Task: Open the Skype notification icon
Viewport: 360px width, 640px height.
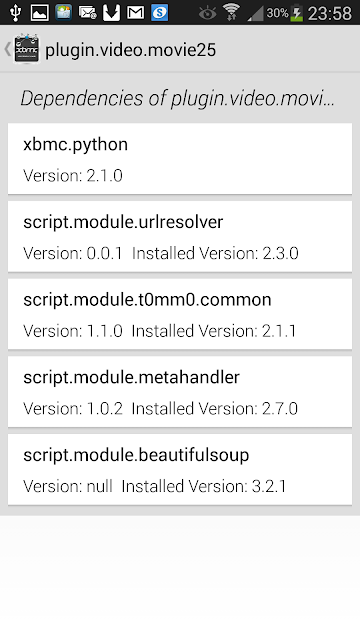Action: 160,13
